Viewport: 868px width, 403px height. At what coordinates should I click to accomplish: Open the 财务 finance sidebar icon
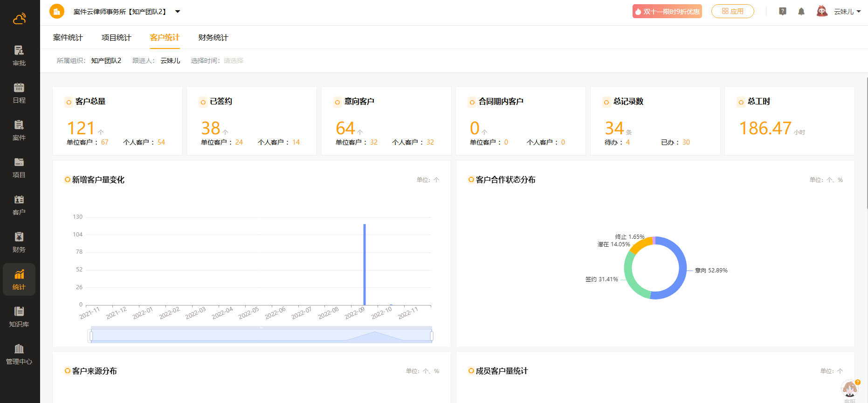tap(19, 242)
